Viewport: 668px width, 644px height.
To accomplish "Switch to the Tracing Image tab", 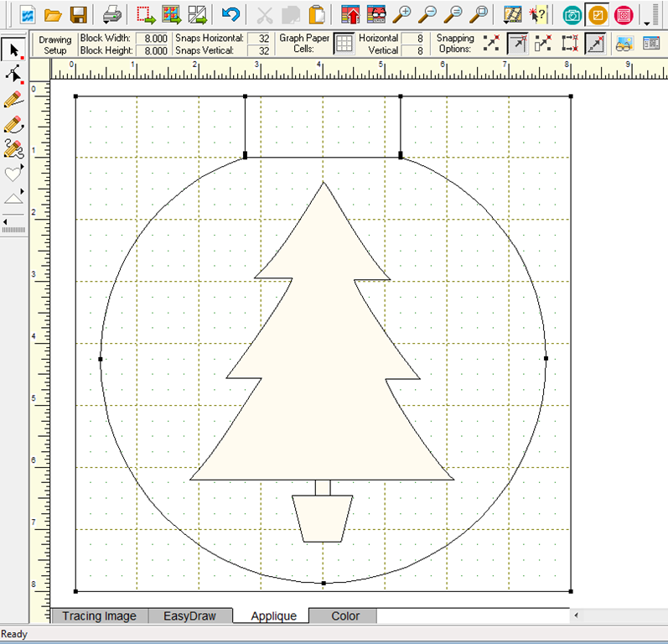I will click(x=99, y=615).
